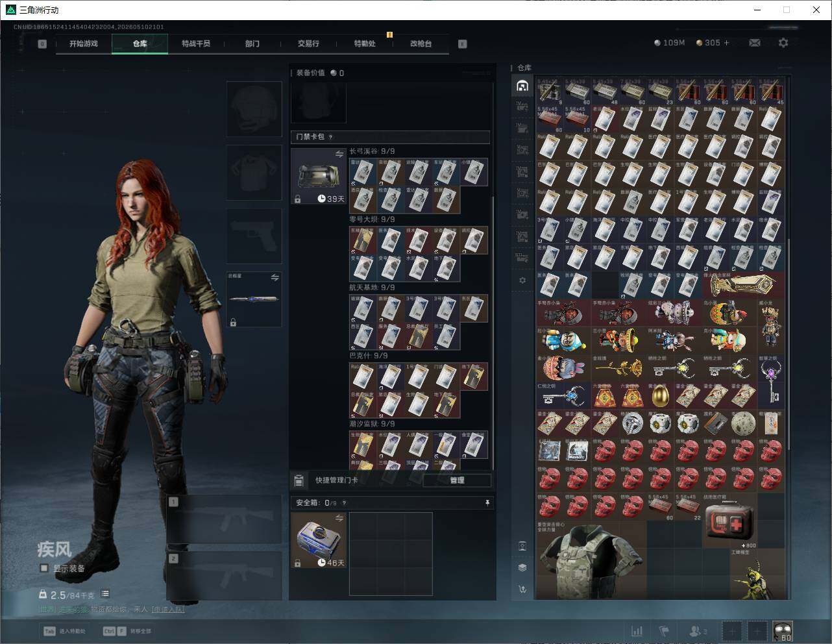The image size is (832, 644).
Task: Click the add currency plus icon
Action: (x=726, y=43)
